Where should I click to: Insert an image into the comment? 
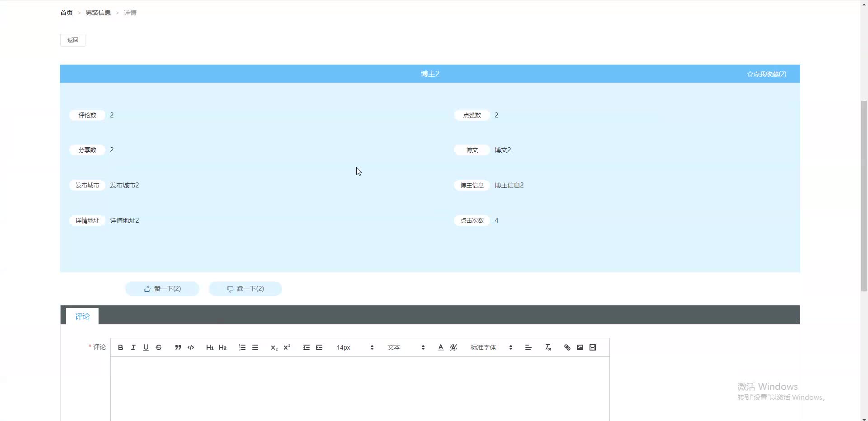coord(580,347)
